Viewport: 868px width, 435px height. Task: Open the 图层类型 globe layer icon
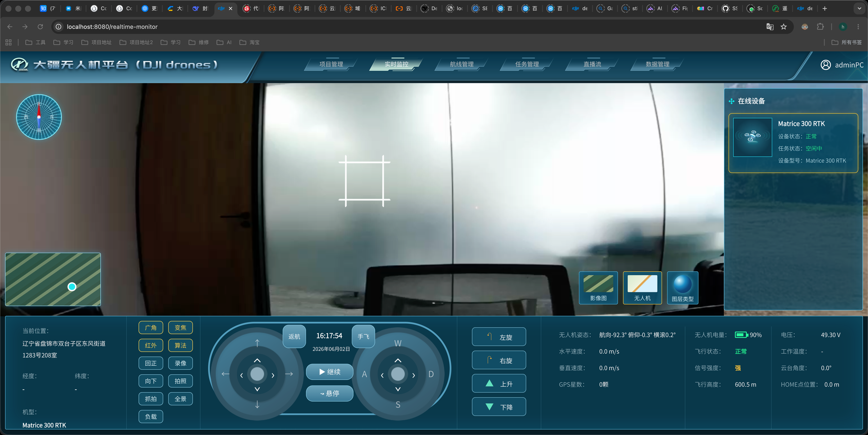(683, 288)
